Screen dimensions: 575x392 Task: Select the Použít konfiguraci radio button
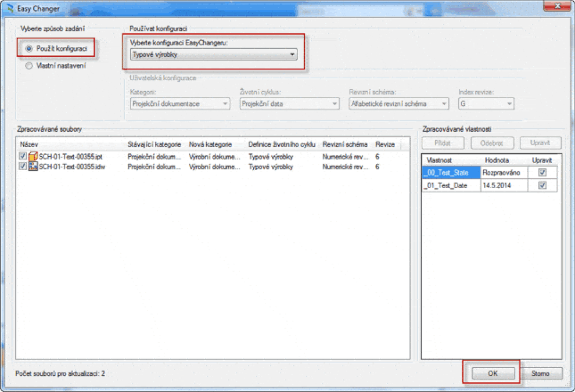pyautogui.click(x=29, y=48)
